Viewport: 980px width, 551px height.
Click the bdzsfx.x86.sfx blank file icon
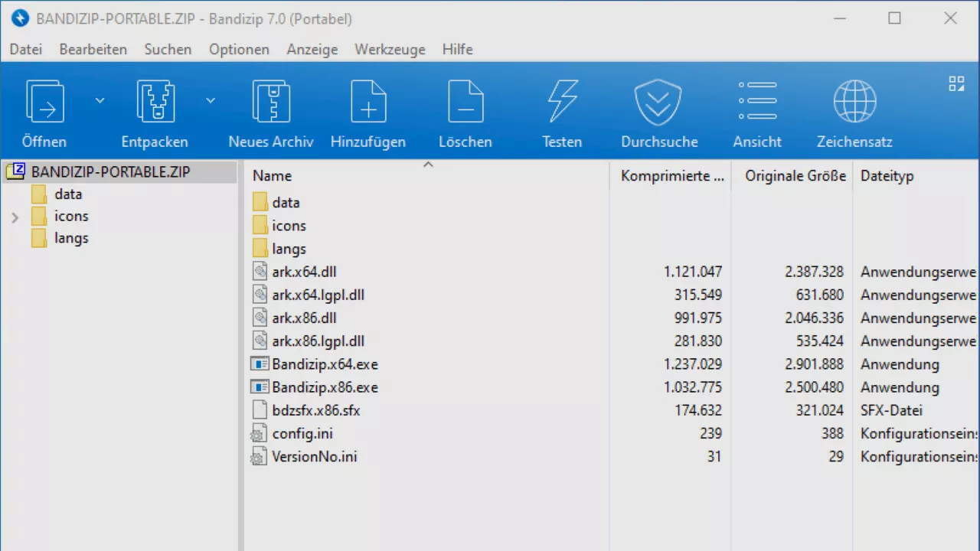coord(260,410)
